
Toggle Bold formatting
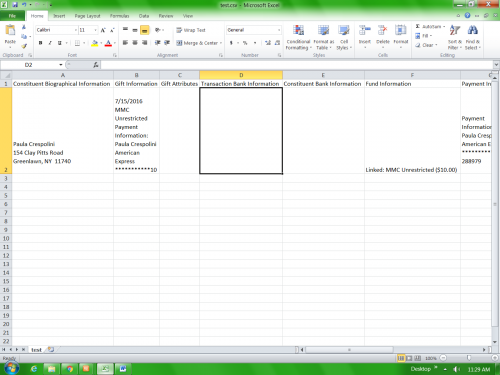click(40, 43)
